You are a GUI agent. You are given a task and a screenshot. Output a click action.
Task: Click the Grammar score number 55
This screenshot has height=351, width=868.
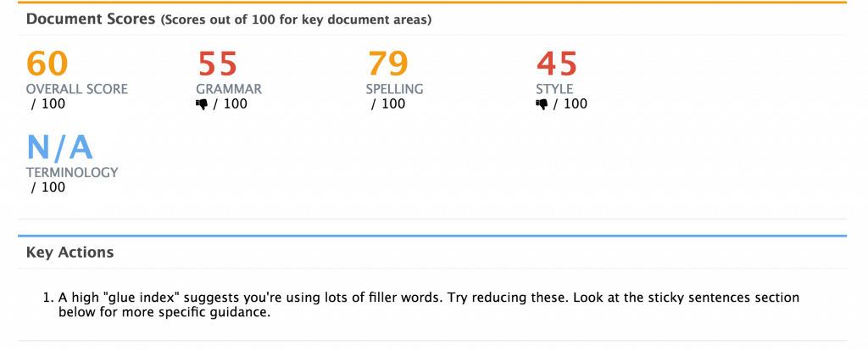tap(217, 65)
